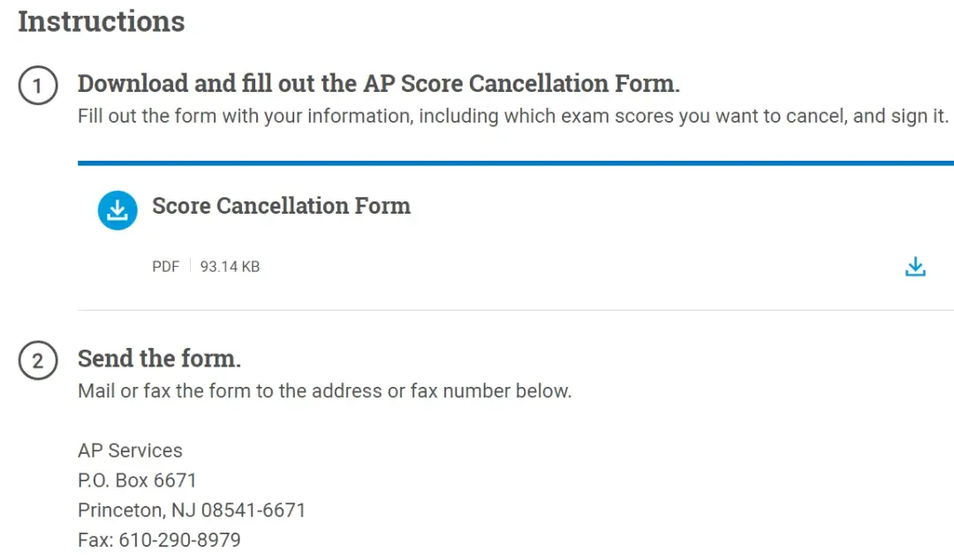Select the 'Download and fill out' step heading
Viewport: 954px width, 560px height.
[x=378, y=83]
